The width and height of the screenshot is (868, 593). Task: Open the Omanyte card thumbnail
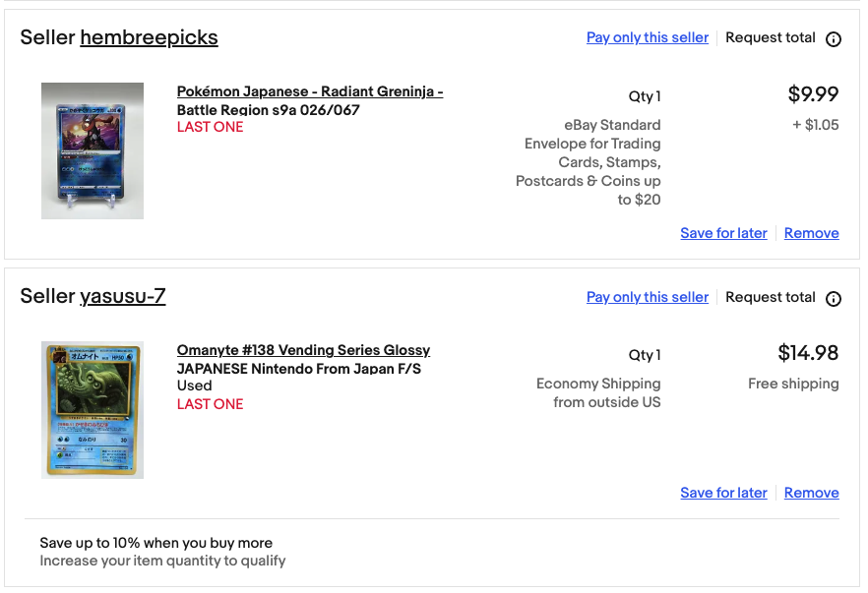tap(93, 410)
